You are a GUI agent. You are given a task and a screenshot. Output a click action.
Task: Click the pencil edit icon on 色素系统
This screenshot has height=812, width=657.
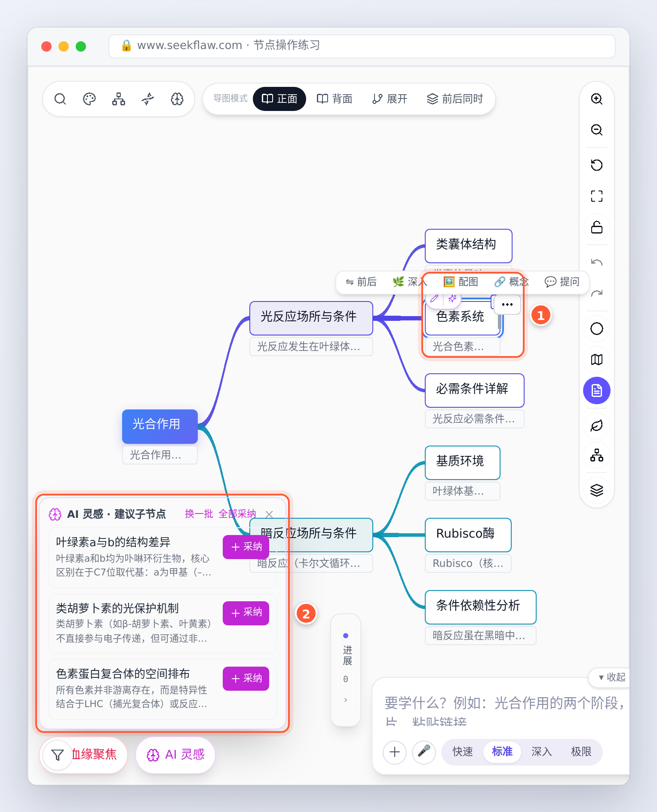[x=434, y=298]
